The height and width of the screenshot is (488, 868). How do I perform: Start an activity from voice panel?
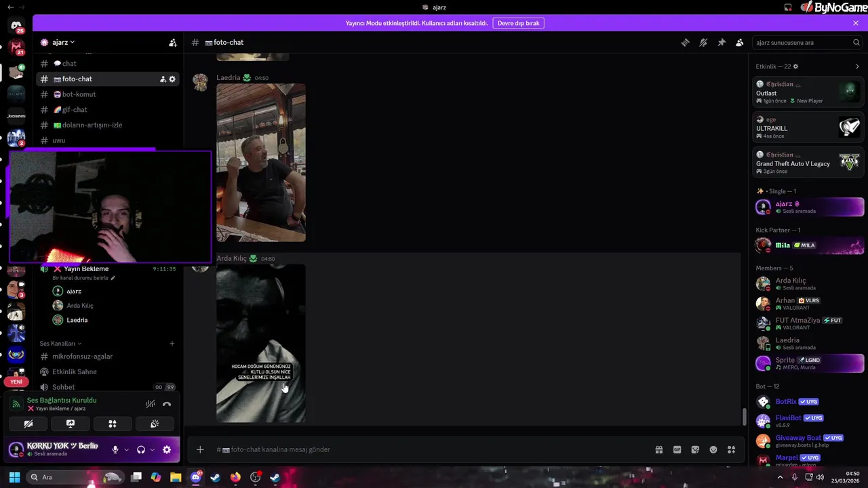[x=113, y=424]
